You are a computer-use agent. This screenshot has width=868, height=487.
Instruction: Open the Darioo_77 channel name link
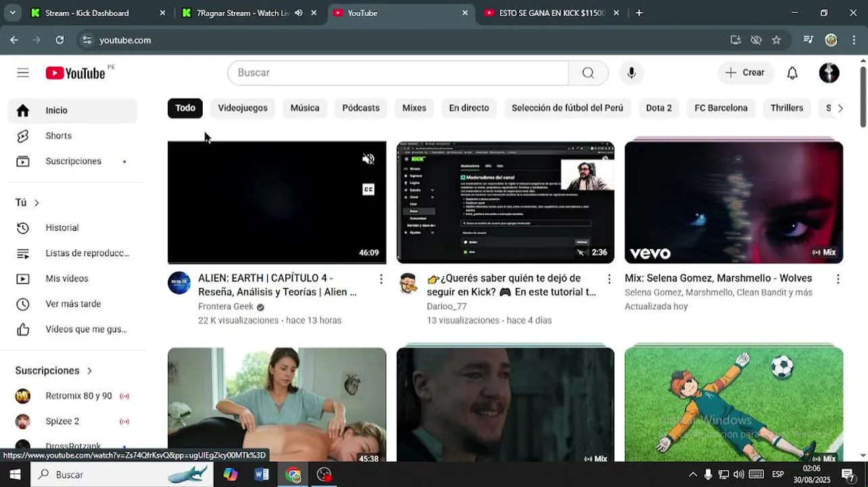point(447,306)
